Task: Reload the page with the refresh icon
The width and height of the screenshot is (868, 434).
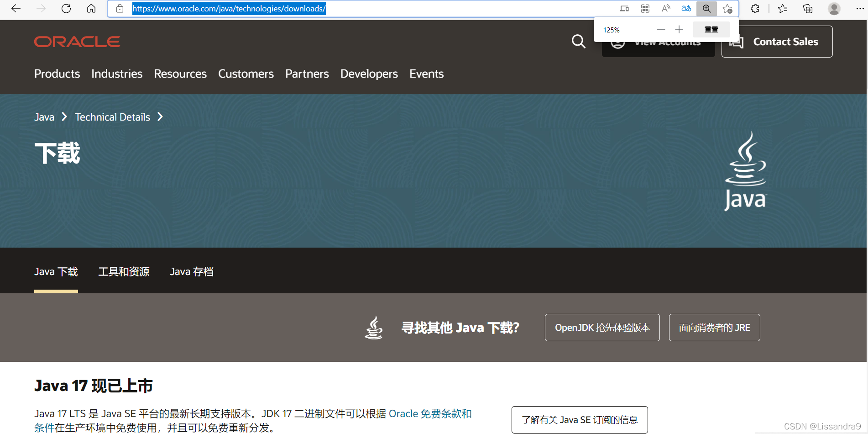Action: pyautogui.click(x=66, y=9)
